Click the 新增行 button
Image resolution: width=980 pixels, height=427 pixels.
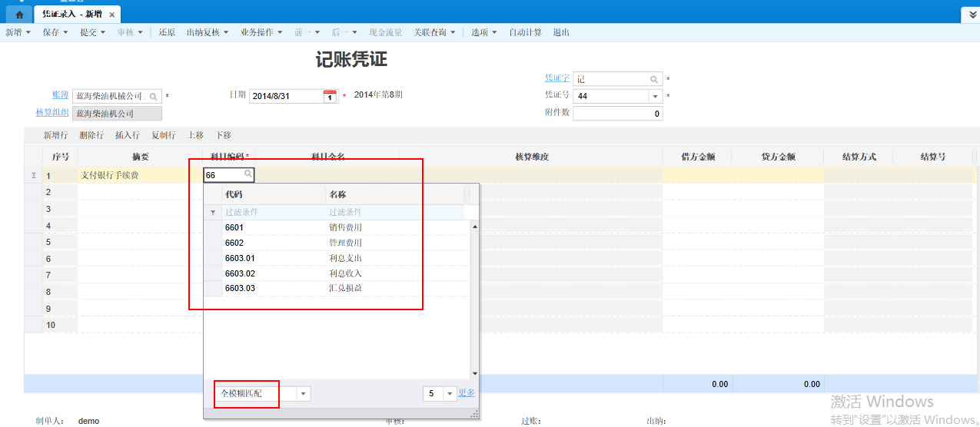pos(55,135)
